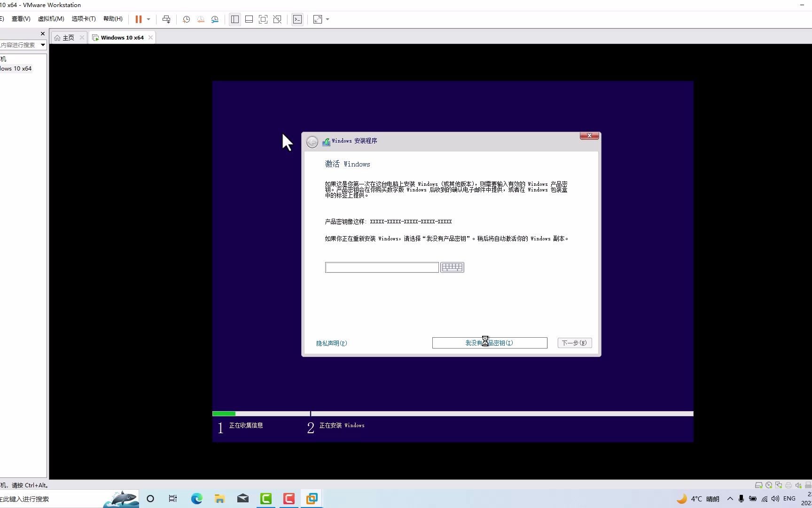Open the red C app on taskbar
Screen dimensions: 812x508
click(289, 499)
